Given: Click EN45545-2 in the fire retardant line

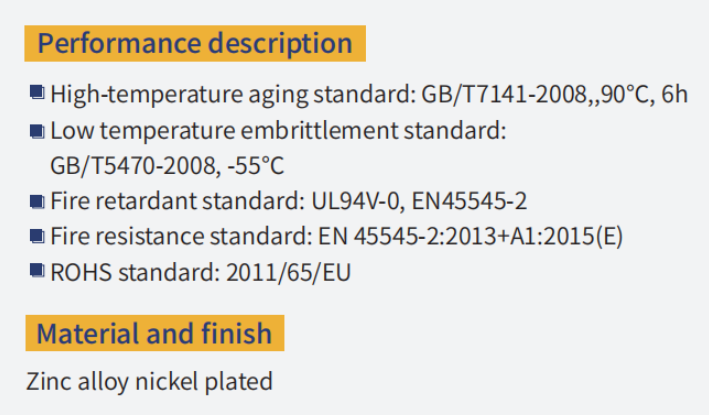Looking at the screenshot, I should point(469,201).
